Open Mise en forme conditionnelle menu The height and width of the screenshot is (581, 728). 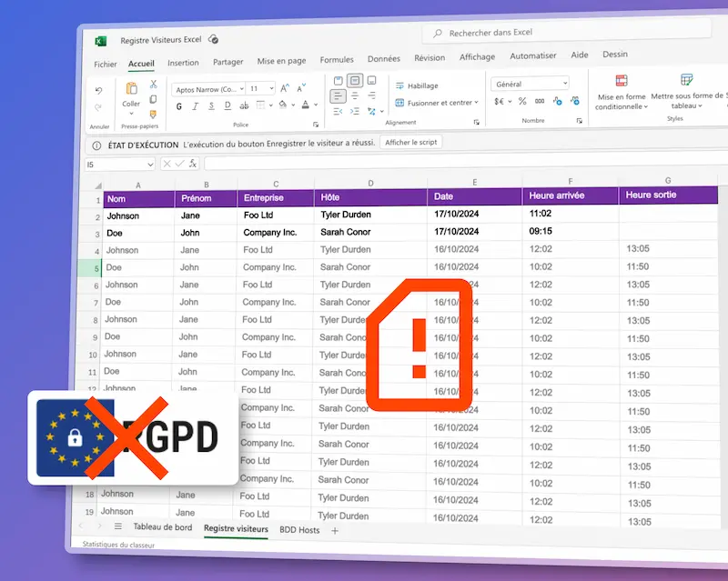point(622,93)
